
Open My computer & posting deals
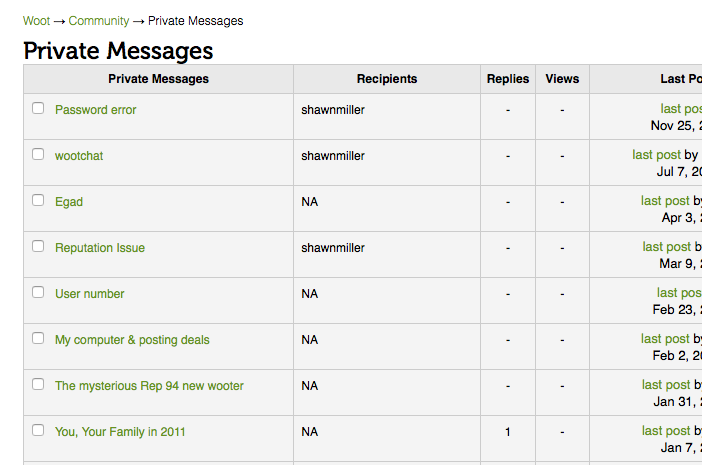[x=132, y=340]
